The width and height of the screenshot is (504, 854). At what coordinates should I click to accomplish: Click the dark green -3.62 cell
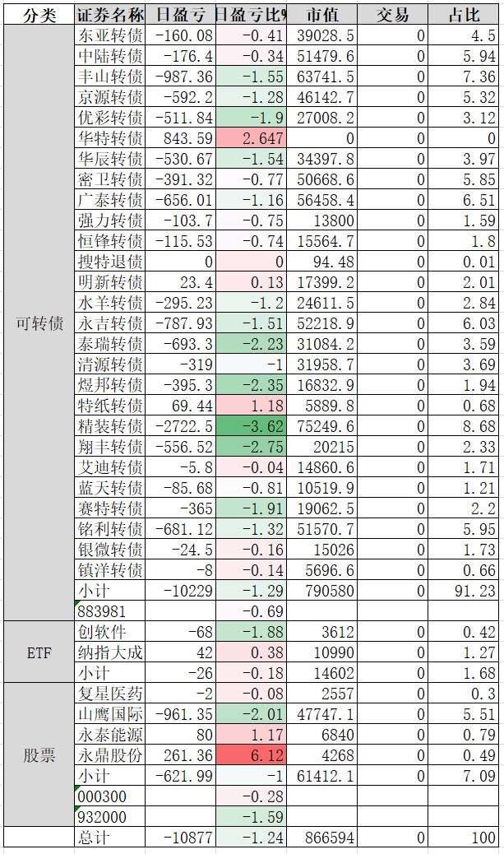tap(250, 426)
